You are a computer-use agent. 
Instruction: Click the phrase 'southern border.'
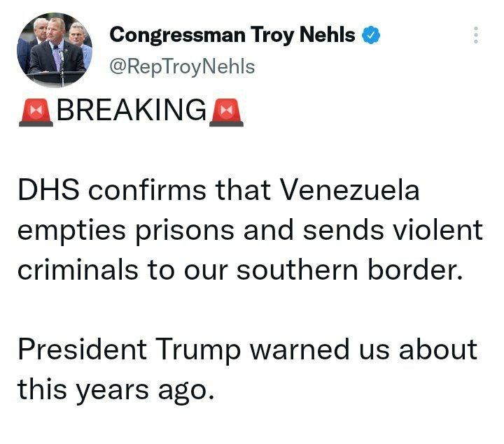point(350,270)
